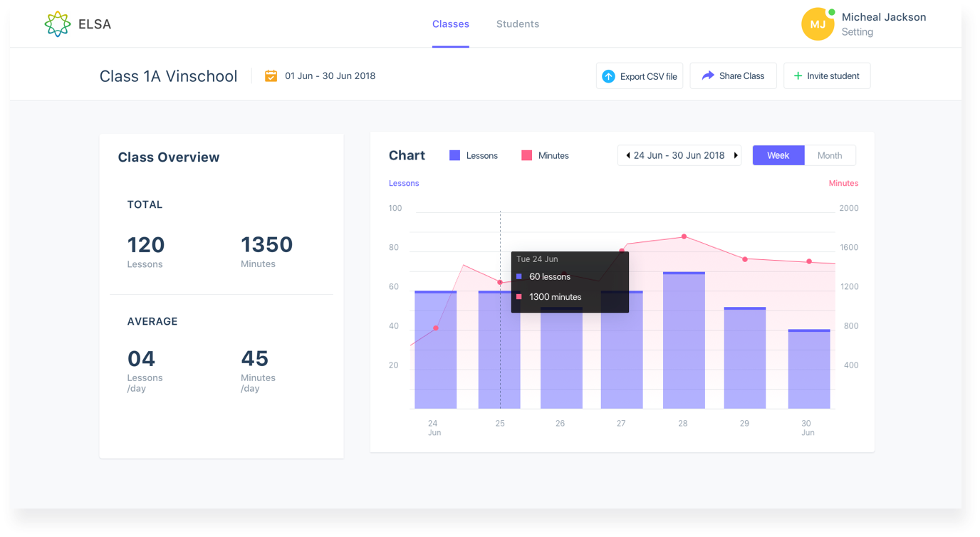Click the Export CSV upload arrow icon
980x537 pixels.
[608, 76]
